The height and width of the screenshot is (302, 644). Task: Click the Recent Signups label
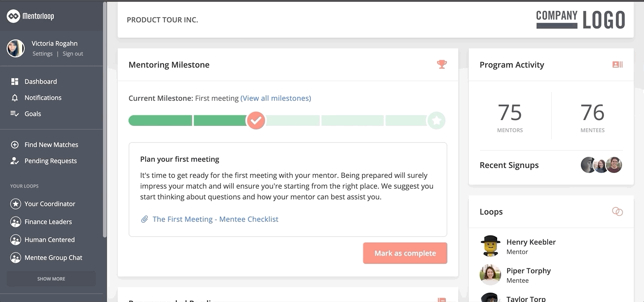509,165
